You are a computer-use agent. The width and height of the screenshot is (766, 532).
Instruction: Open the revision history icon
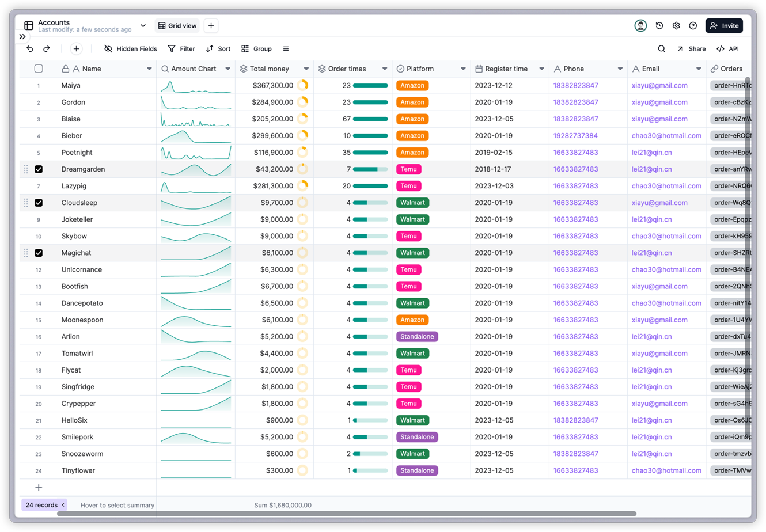pyautogui.click(x=658, y=25)
